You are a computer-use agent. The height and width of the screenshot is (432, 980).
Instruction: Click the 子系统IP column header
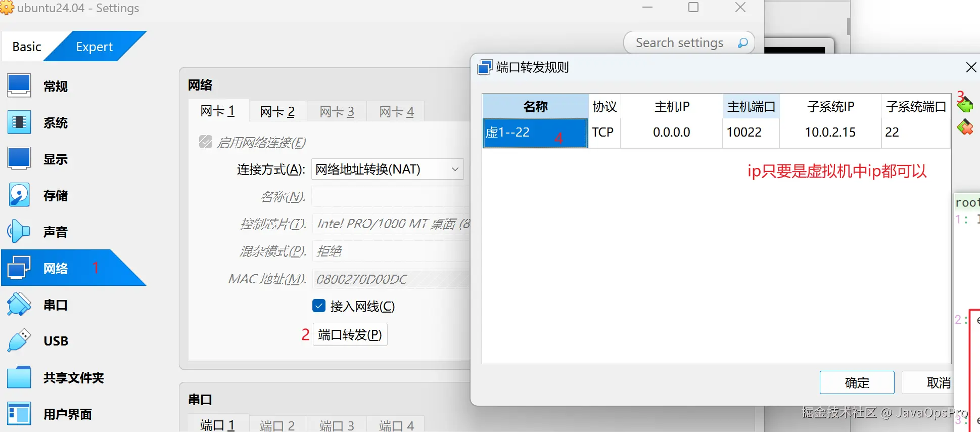coord(830,106)
